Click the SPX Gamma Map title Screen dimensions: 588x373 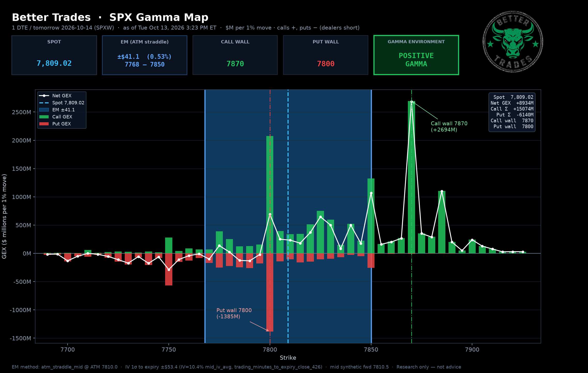tap(159, 17)
